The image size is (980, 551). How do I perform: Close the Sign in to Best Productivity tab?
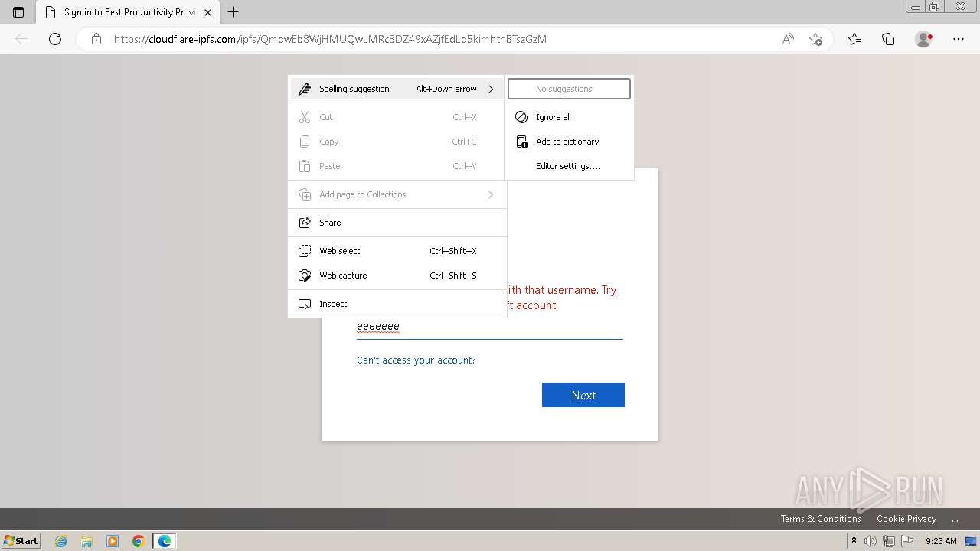coord(207,12)
